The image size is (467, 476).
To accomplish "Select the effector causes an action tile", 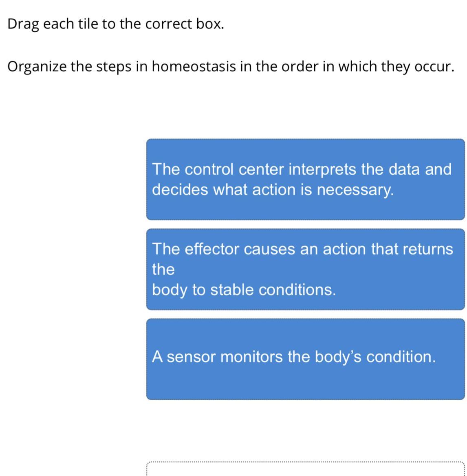I will point(305,269).
